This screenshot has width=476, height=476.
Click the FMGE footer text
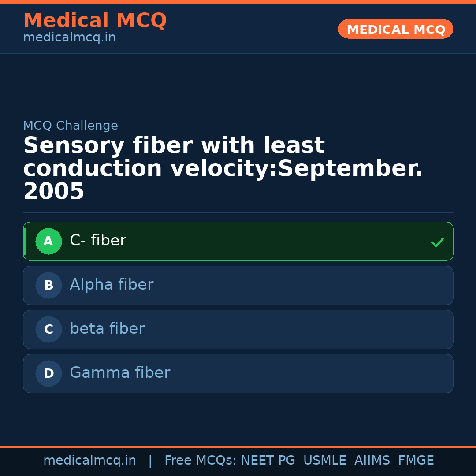[416, 461]
